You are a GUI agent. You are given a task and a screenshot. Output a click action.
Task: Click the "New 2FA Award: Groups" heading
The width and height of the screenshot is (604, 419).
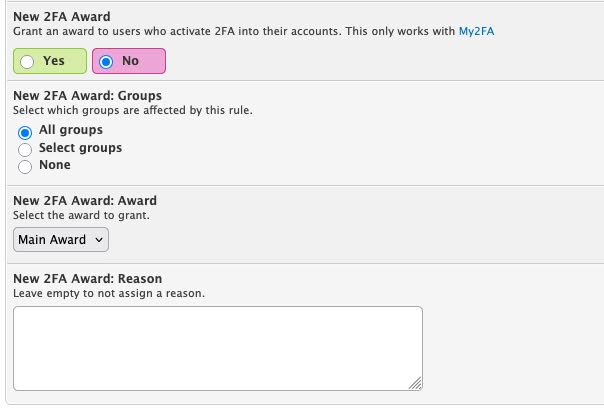pos(87,96)
